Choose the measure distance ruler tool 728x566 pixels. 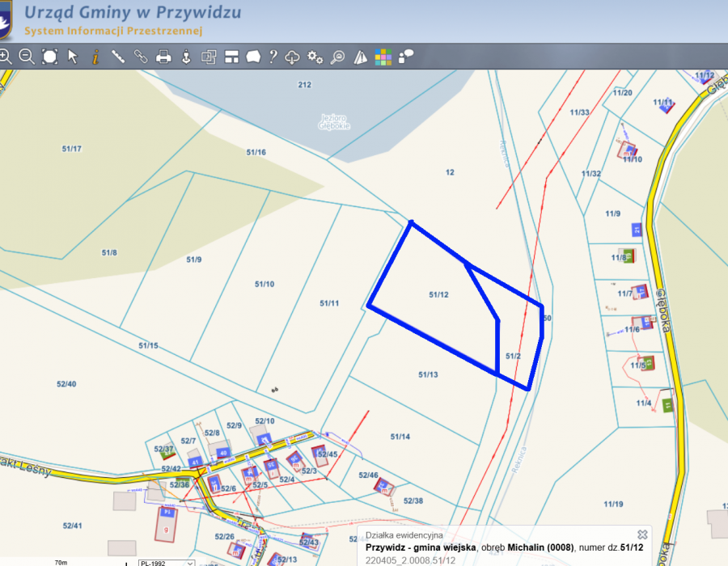click(x=118, y=57)
